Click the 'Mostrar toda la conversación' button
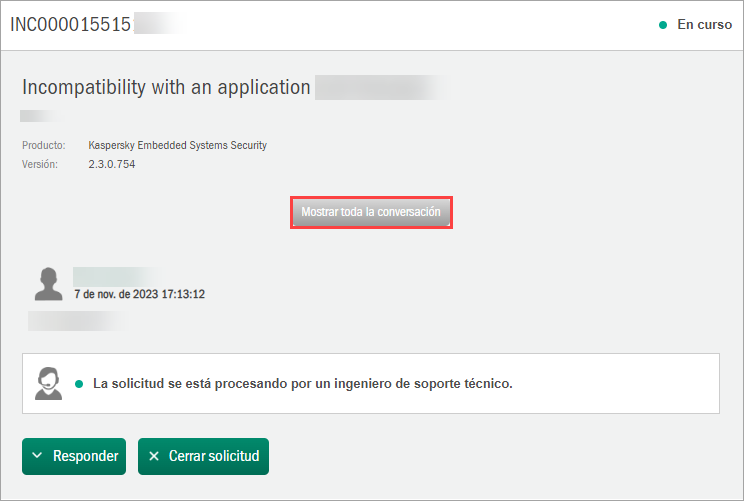 click(371, 212)
